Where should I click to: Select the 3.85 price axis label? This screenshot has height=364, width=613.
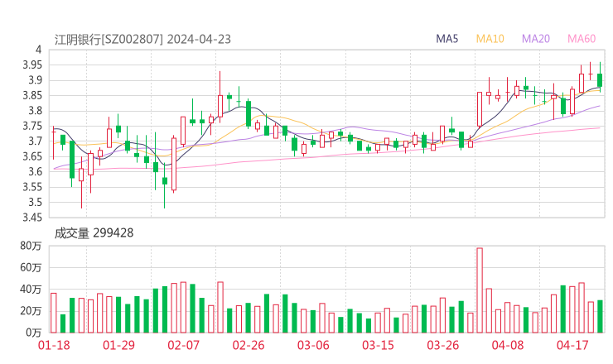point(32,95)
